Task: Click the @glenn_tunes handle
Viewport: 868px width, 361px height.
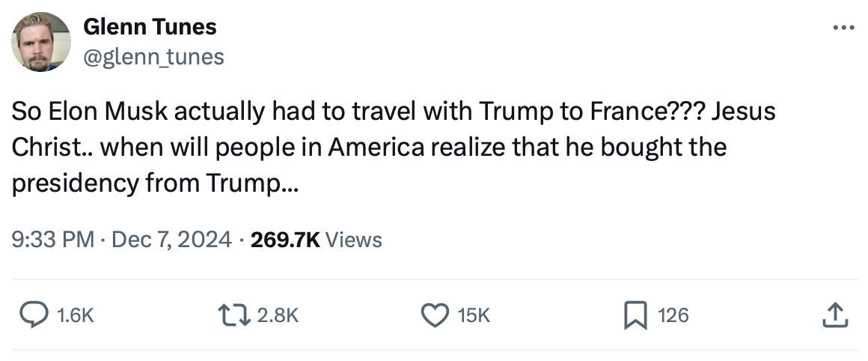Action: [x=153, y=56]
